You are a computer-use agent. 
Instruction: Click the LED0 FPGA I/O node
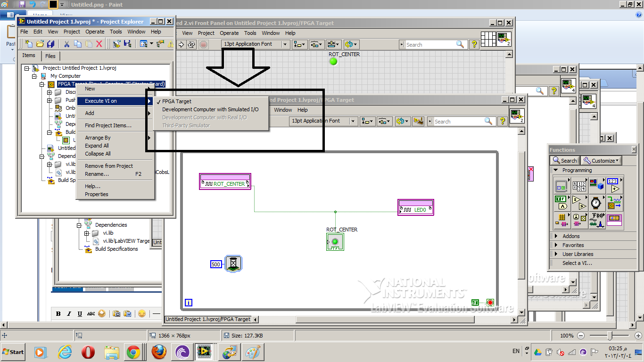point(416,207)
